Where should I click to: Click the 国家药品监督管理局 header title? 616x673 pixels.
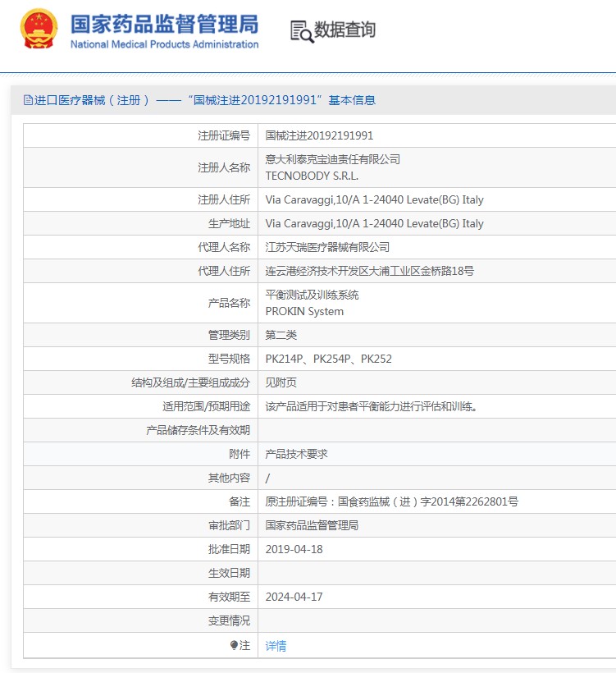[165, 24]
